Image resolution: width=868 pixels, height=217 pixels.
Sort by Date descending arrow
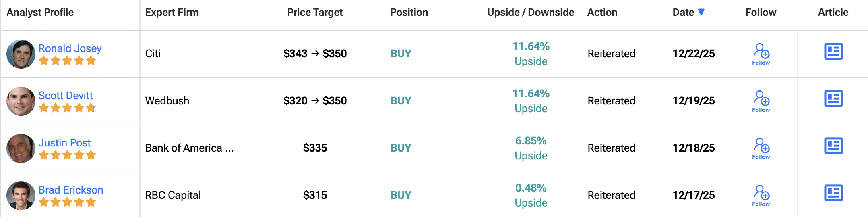pyautogui.click(x=701, y=12)
